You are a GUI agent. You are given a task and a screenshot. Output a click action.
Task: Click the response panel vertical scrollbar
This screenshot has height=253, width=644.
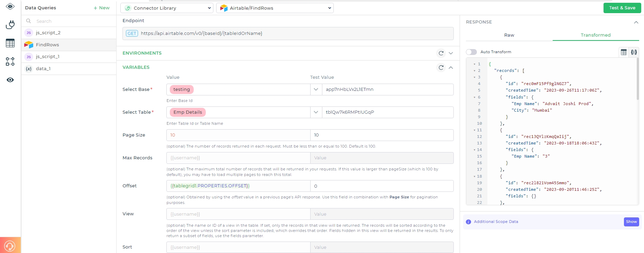click(x=638, y=79)
